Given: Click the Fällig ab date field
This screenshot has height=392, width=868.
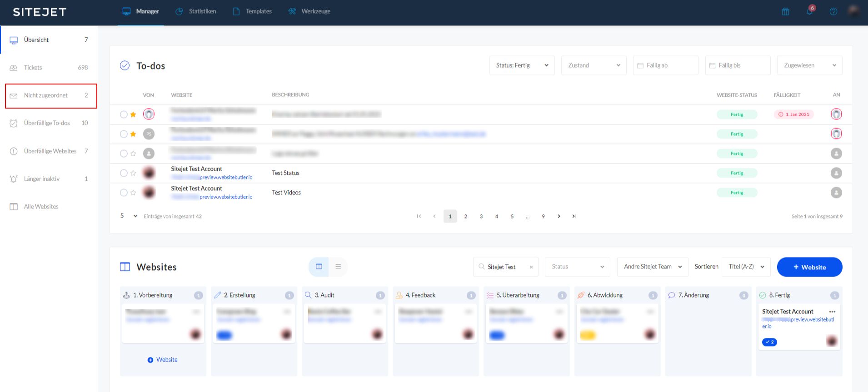Looking at the screenshot, I should coord(665,65).
